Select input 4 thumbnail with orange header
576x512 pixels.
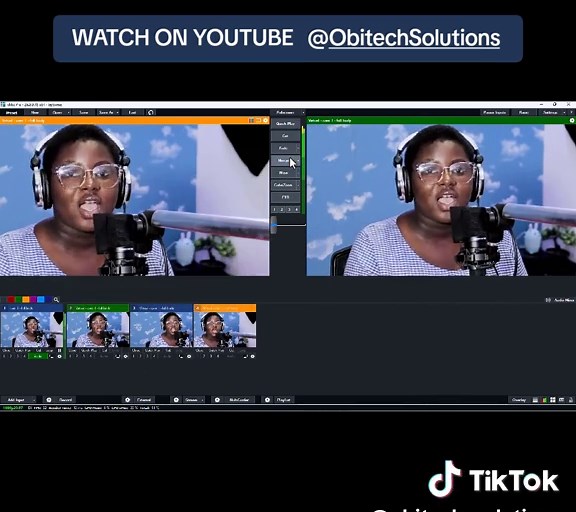[x=225, y=329]
